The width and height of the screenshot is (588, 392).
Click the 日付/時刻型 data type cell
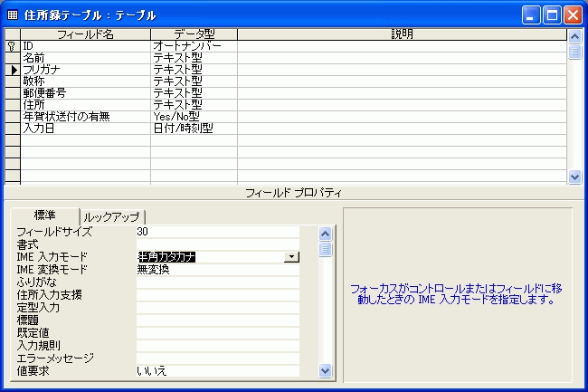[194, 129]
